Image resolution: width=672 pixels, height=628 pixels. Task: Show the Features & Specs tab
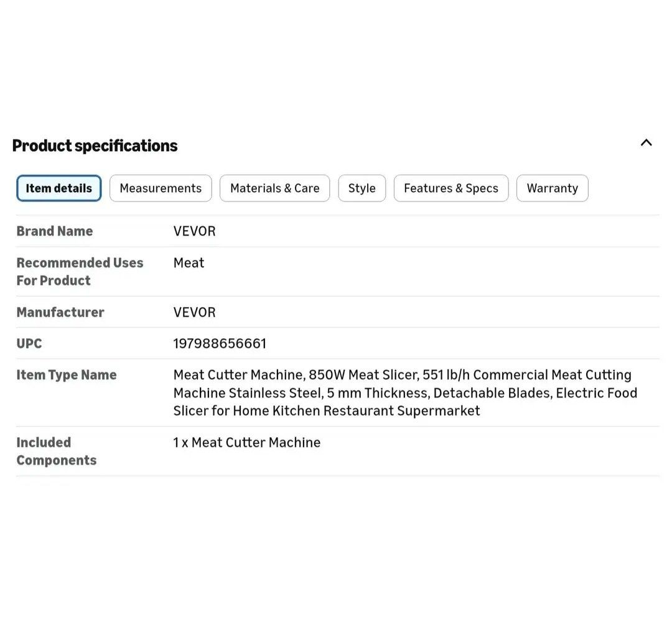pos(450,188)
